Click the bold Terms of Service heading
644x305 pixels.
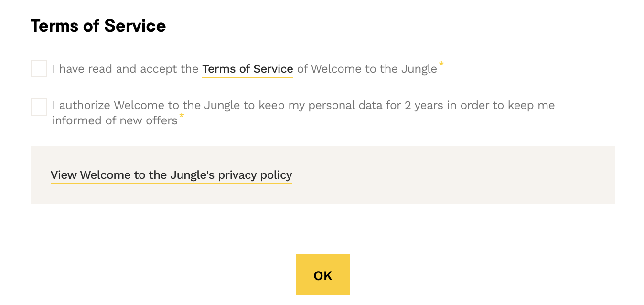coord(98,26)
